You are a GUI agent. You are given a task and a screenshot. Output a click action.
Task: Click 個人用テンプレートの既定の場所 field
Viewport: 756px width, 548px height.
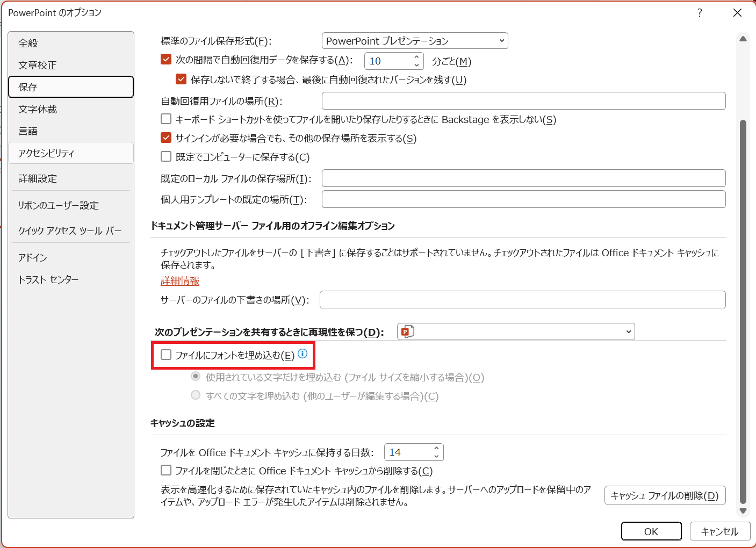tap(524, 199)
